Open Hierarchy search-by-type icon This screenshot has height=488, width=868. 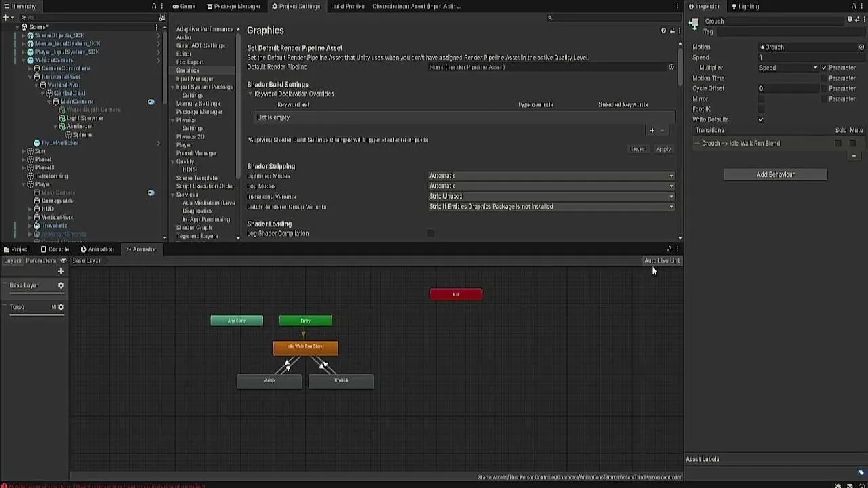coord(162,18)
